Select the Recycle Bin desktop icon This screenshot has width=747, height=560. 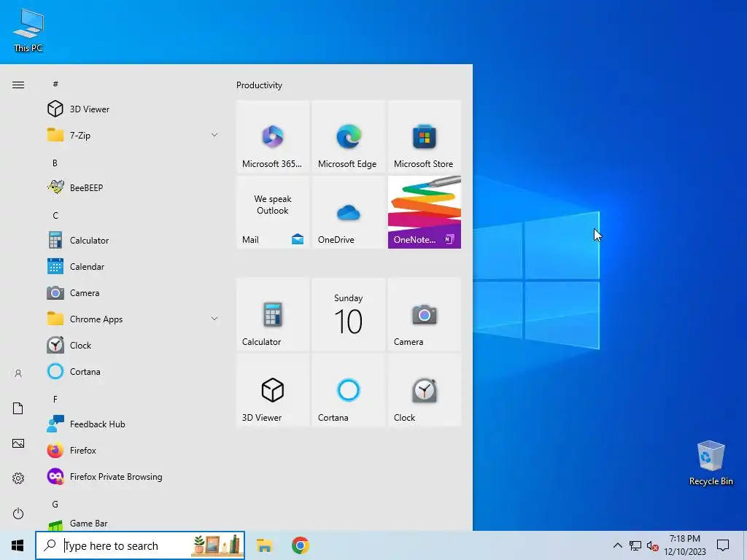[x=711, y=463]
